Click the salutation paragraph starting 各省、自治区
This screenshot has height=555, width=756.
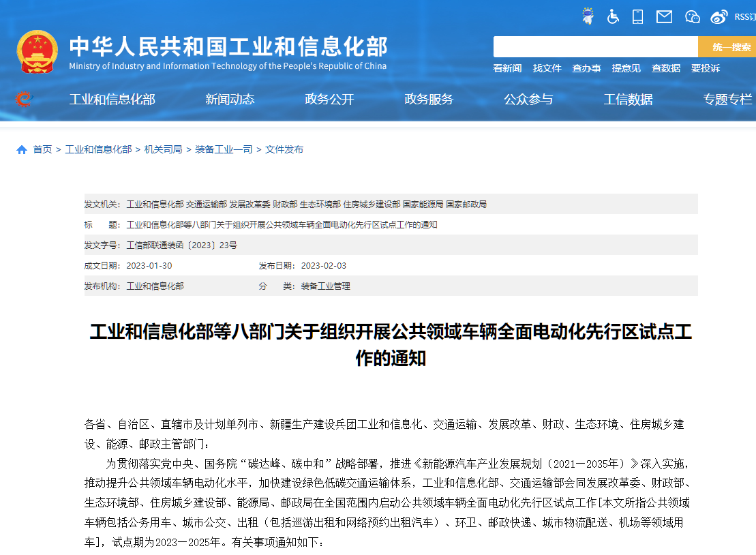click(x=384, y=434)
